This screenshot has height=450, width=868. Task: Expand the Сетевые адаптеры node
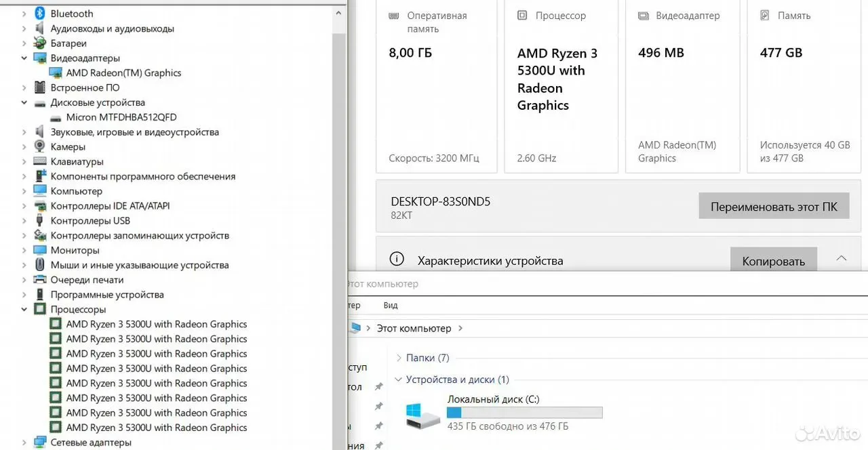tap(24, 443)
